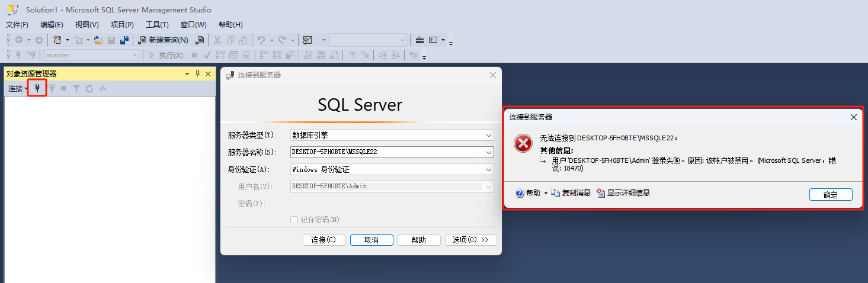Click the Undo arrow icon
The height and width of the screenshot is (283, 868).
coord(261,40)
